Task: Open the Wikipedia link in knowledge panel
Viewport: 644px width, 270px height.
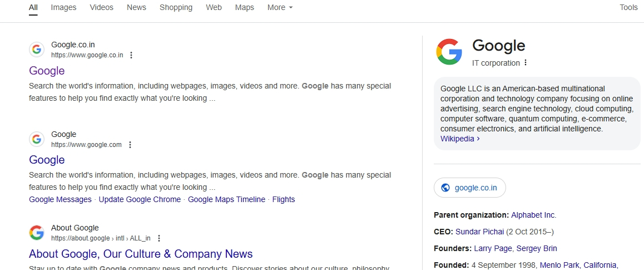Action: [x=460, y=139]
